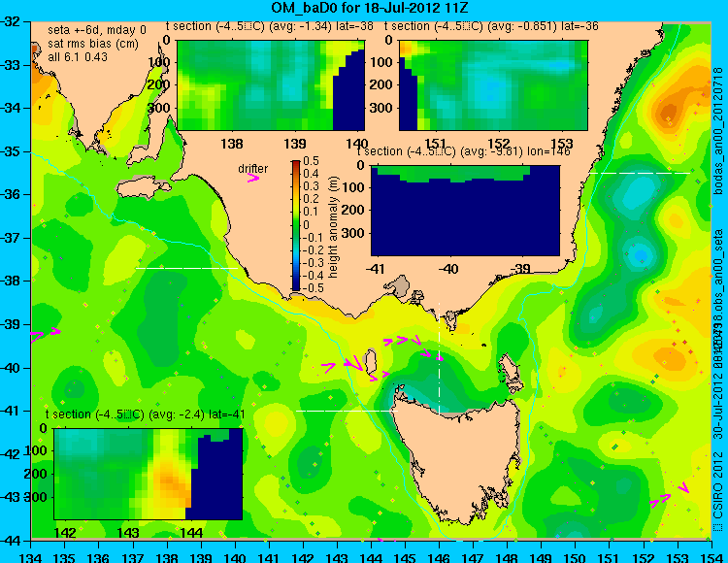This screenshot has height=563, width=728.
Task: Click Kangaroo Island near 137E, 36S
Action: click(144, 189)
